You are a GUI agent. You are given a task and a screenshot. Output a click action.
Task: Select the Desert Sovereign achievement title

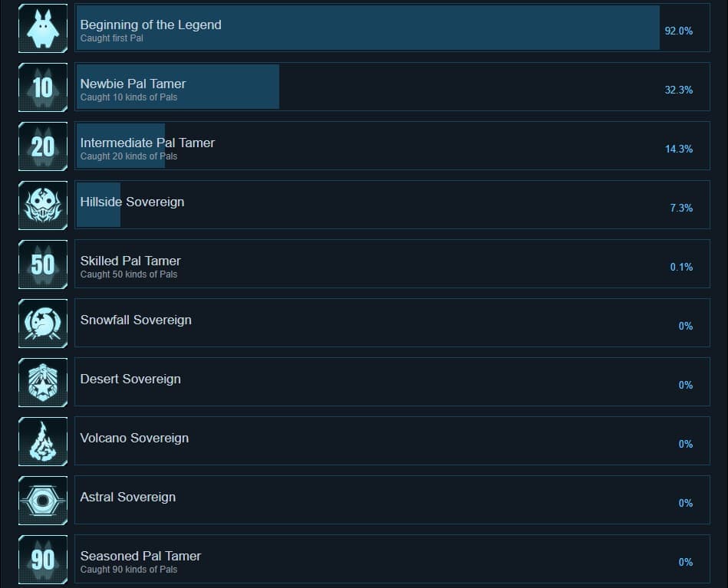point(130,379)
